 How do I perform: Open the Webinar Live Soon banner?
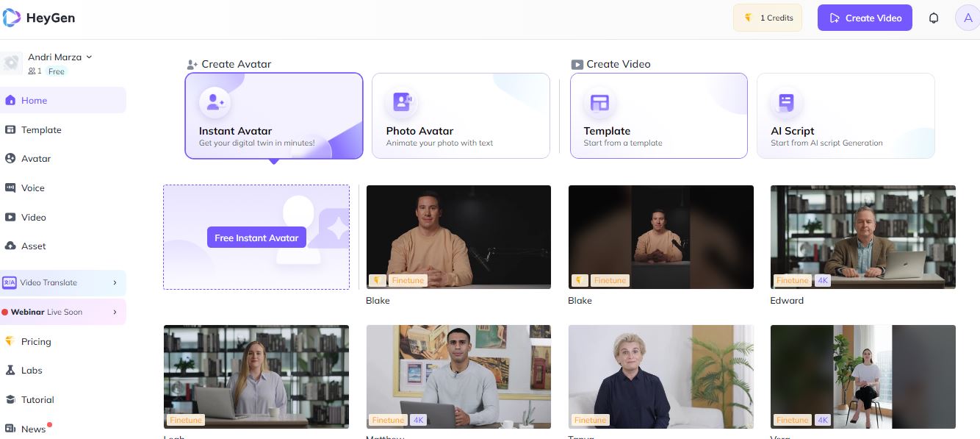point(63,312)
